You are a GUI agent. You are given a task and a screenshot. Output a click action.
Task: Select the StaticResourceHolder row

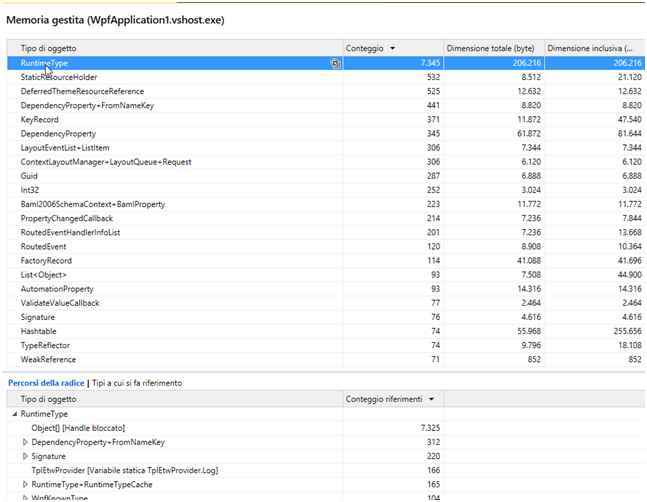[326, 77]
